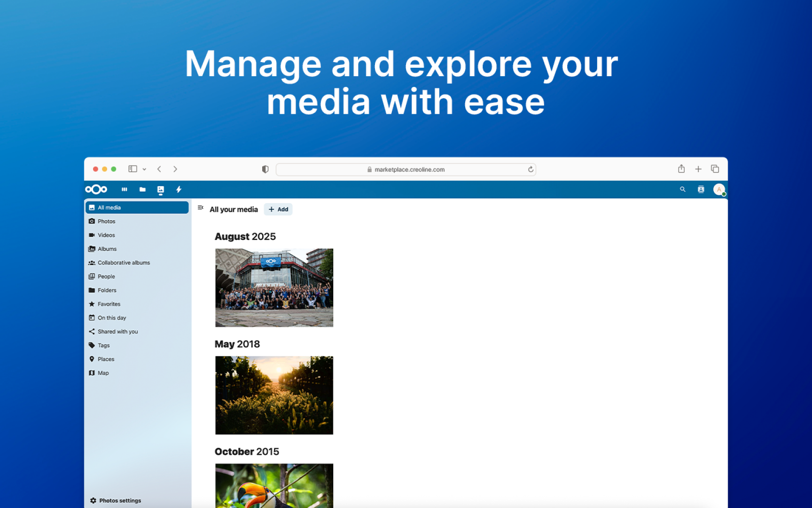Open the Photos app icon in header

(x=161, y=190)
